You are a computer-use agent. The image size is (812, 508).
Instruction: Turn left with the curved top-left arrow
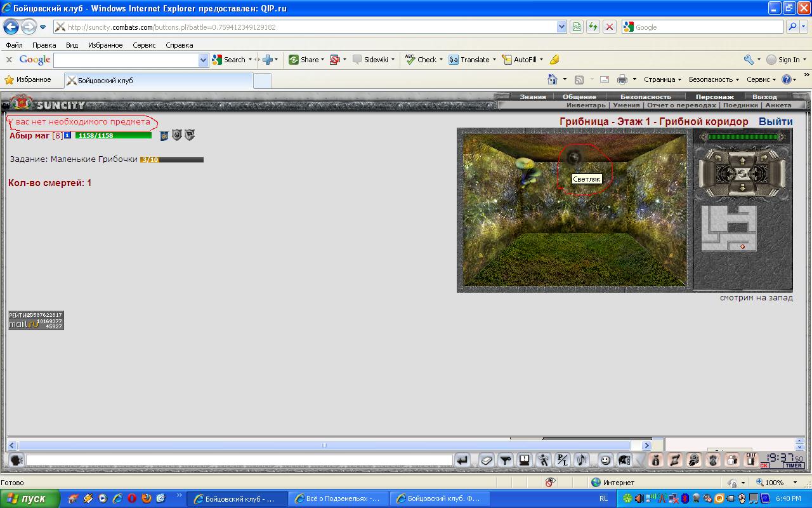tap(718, 157)
